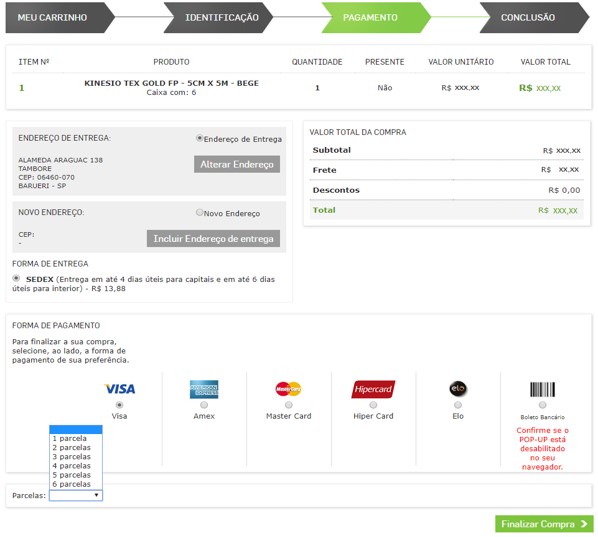Choose 2 parcelas from the list

(76, 448)
